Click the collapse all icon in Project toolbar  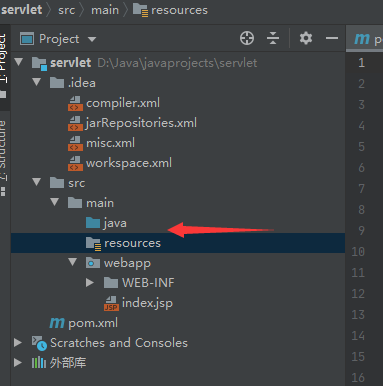[x=273, y=38]
